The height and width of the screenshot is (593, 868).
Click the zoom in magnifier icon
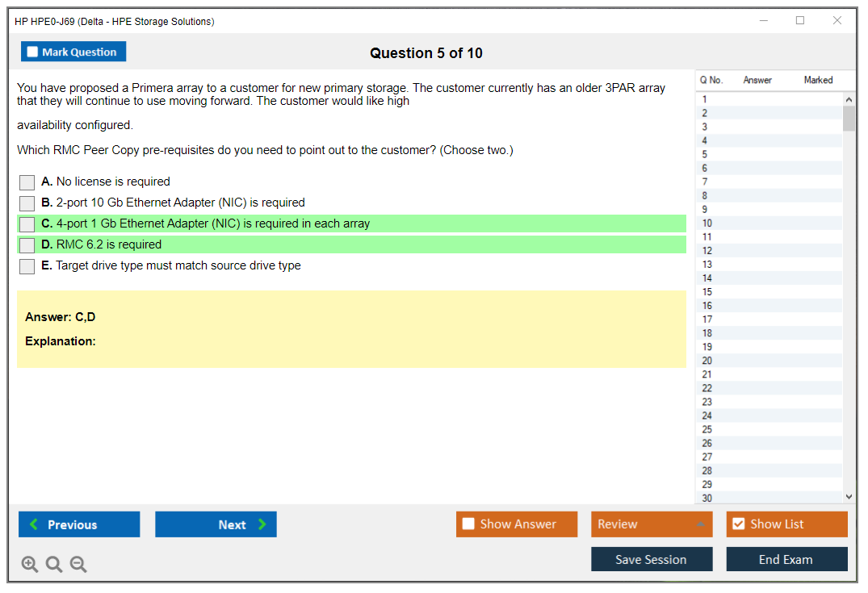(30, 565)
